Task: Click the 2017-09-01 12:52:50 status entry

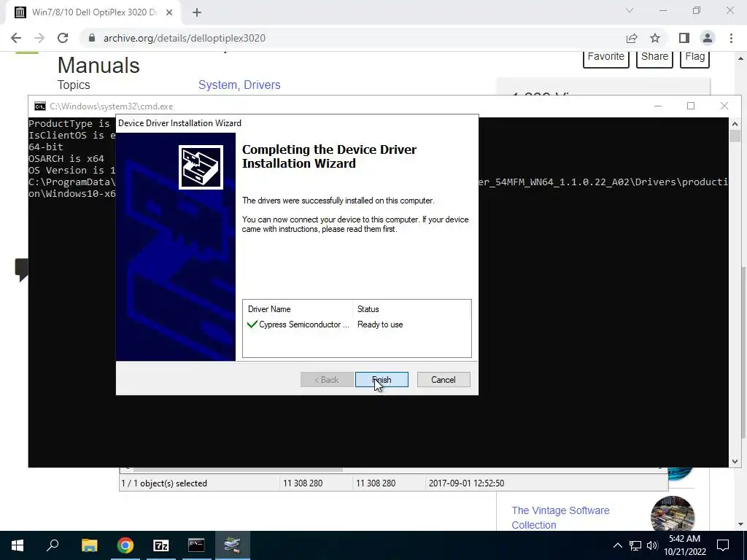Action: (466, 483)
